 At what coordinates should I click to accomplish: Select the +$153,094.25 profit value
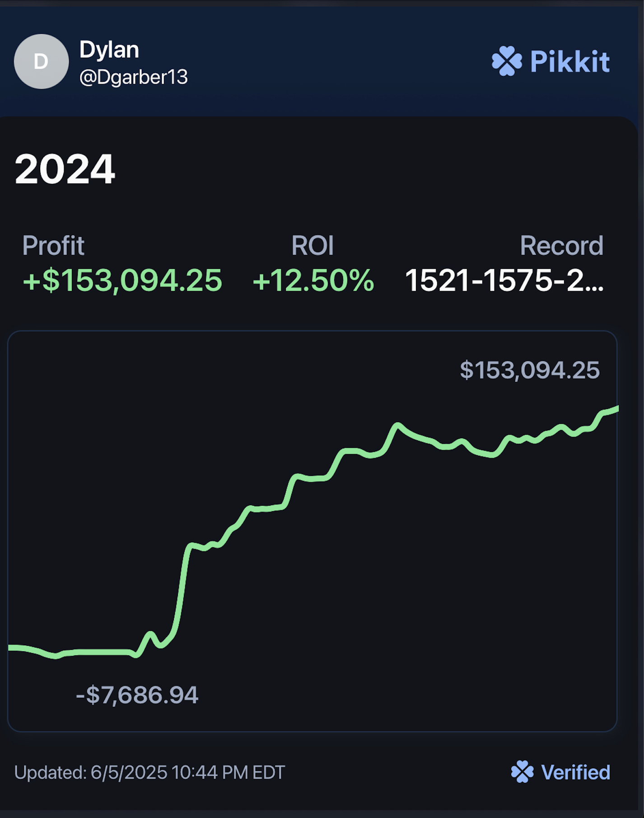tap(122, 281)
